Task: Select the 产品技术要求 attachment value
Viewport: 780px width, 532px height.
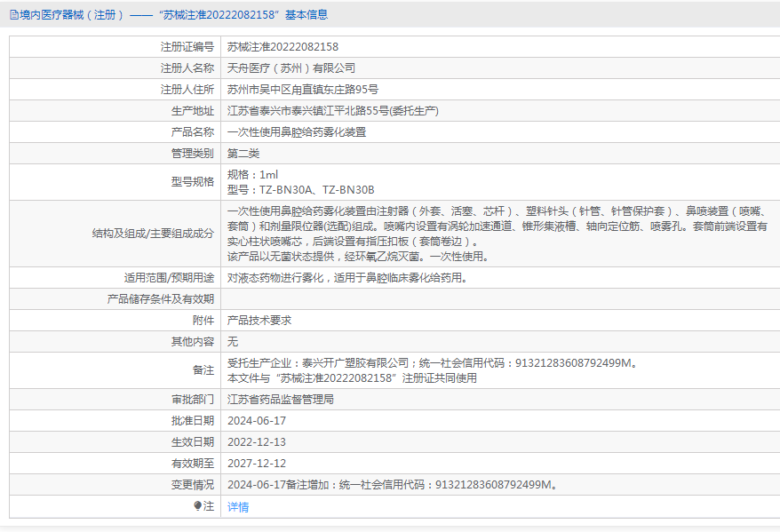Action: coord(259,321)
